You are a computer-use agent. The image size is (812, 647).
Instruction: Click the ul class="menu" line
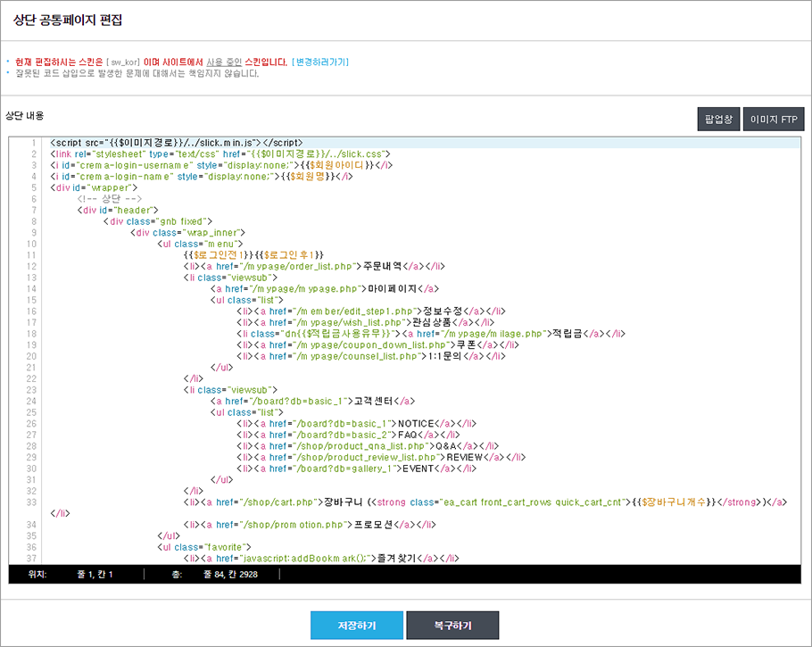tap(200, 244)
